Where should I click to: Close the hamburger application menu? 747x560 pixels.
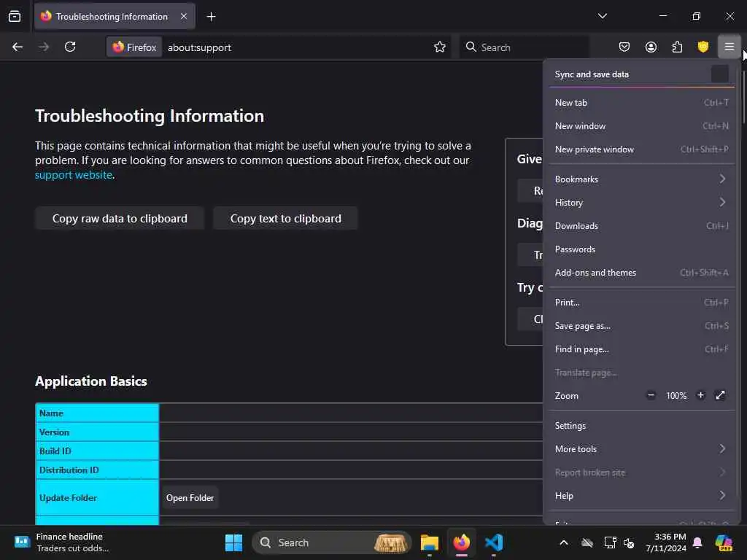point(729,47)
